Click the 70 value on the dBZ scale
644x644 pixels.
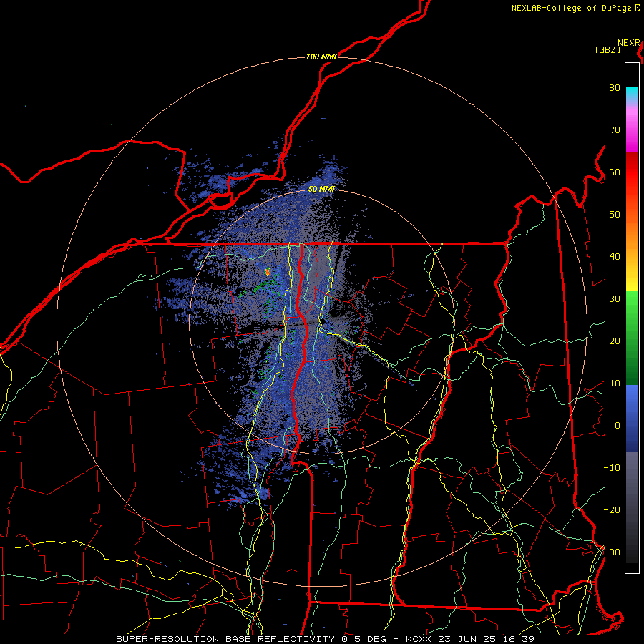615,130
